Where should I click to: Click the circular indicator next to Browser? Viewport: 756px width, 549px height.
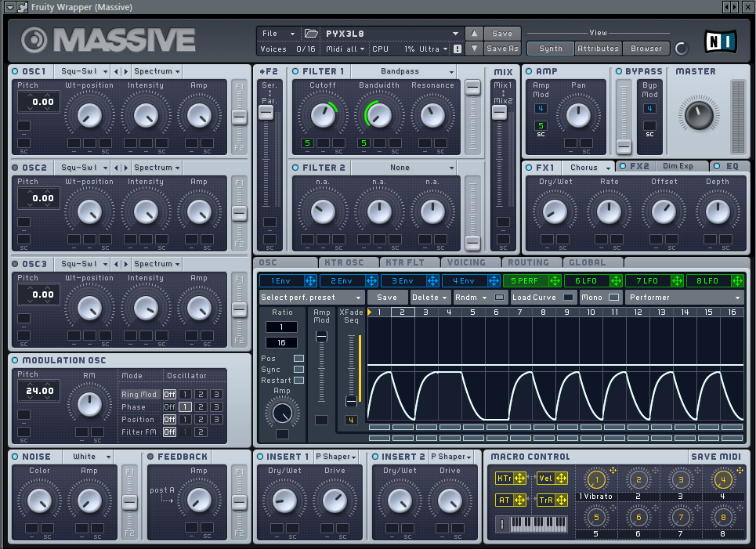pos(682,49)
